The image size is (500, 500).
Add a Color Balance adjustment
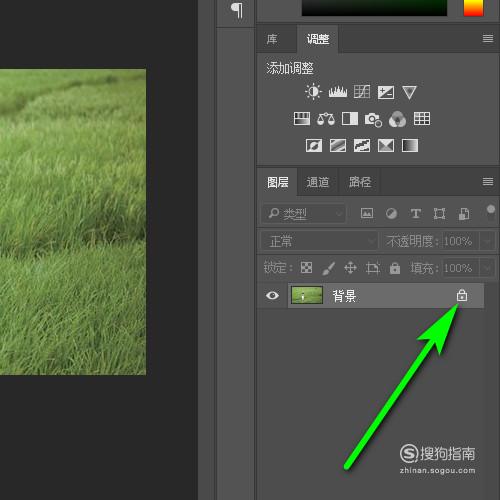tap(326, 119)
